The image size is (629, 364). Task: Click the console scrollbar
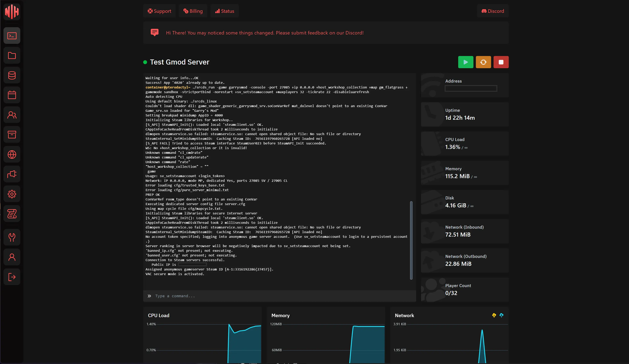(x=411, y=240)
